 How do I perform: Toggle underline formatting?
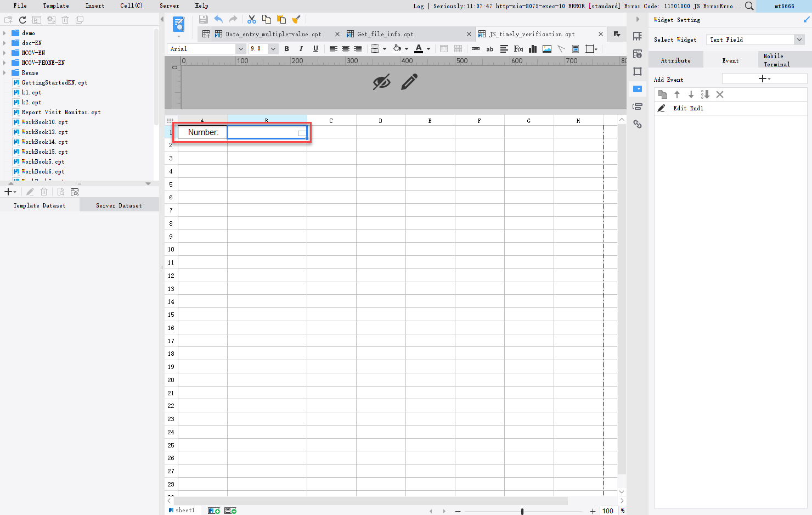(x=315, y=49)
